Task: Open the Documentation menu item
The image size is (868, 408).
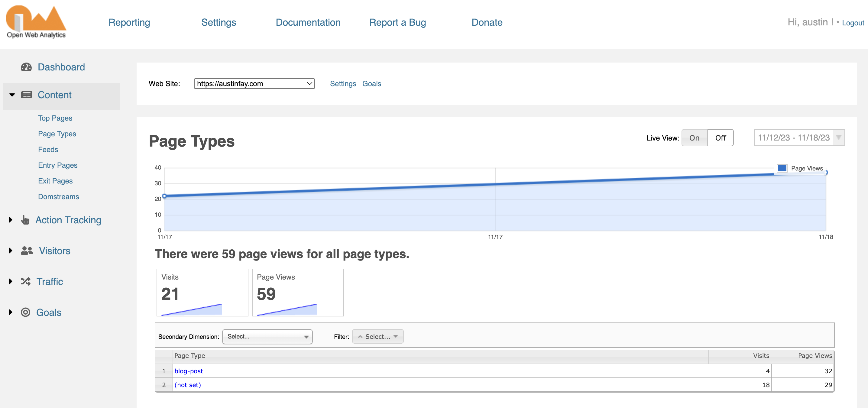Action: click(x=308, y=22)
